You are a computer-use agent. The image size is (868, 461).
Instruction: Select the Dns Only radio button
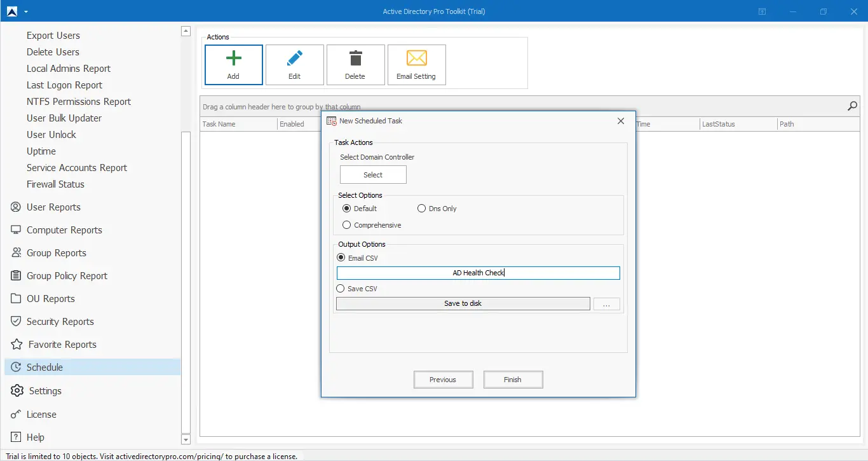click(x=421, y=209)
